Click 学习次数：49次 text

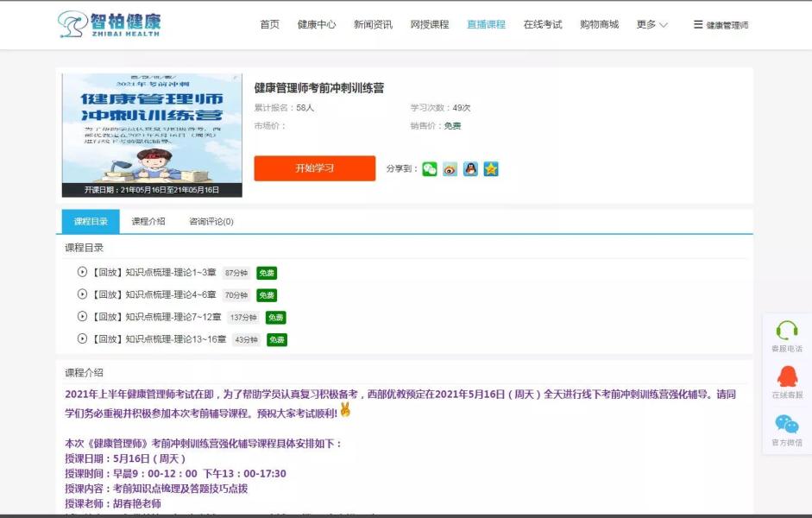440,108
